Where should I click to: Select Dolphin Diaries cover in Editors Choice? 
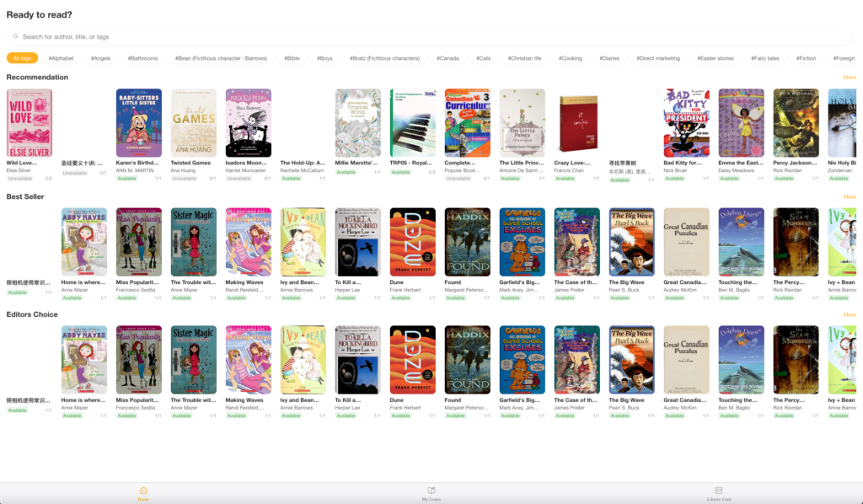point(742,359)
